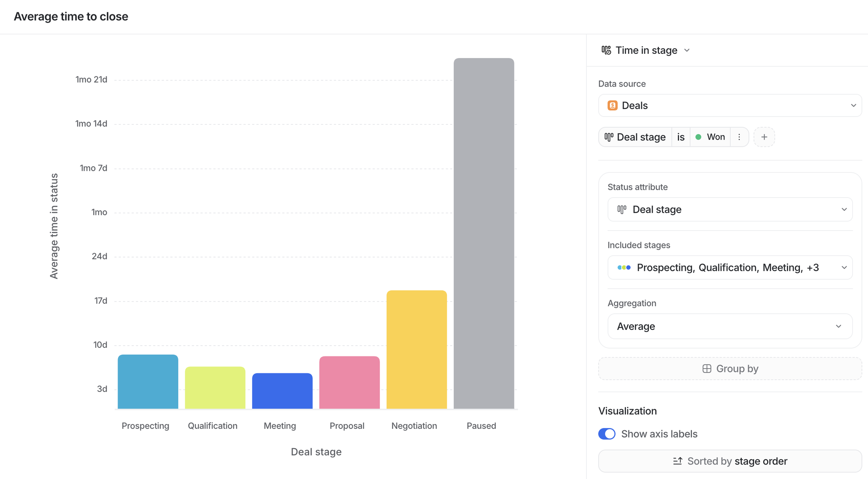Viewport: 868px width, 479px height.
Task: Click the Sorted by stage order button
Action: coord(730,461)
